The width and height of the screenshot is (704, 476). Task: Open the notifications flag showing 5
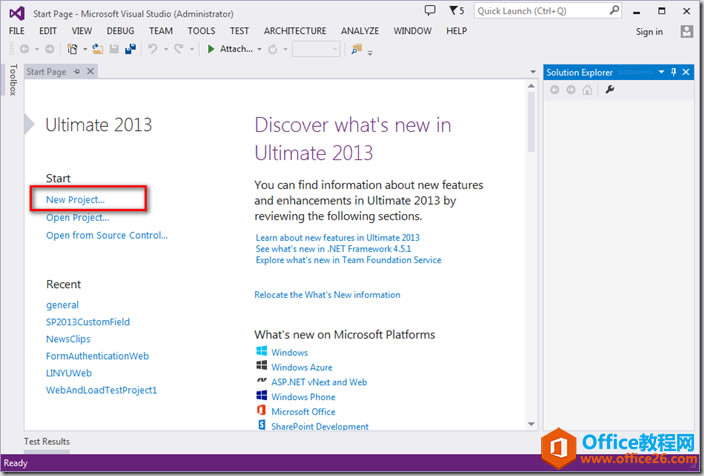coord(457,10)
